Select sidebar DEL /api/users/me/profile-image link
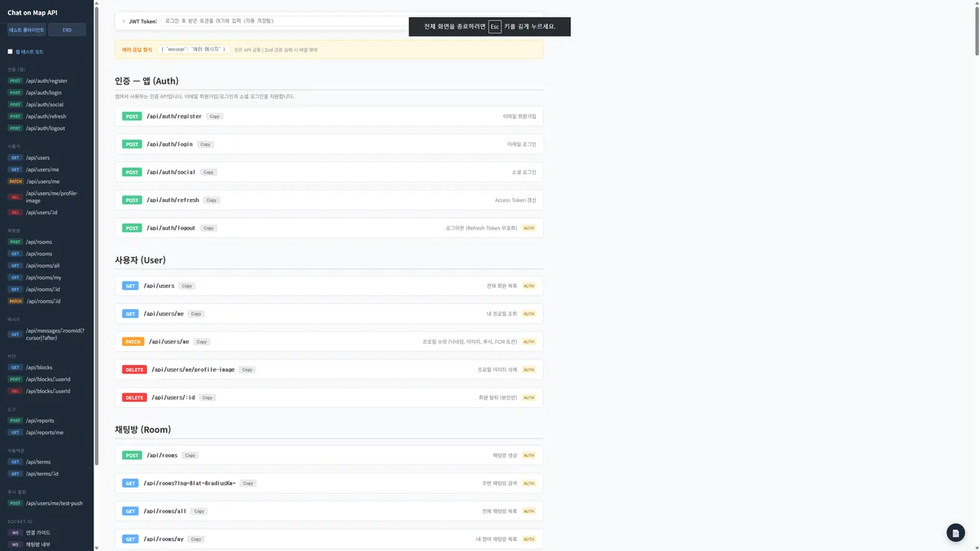The width and height of the screenshot is (980, 551). pos(46,197)
